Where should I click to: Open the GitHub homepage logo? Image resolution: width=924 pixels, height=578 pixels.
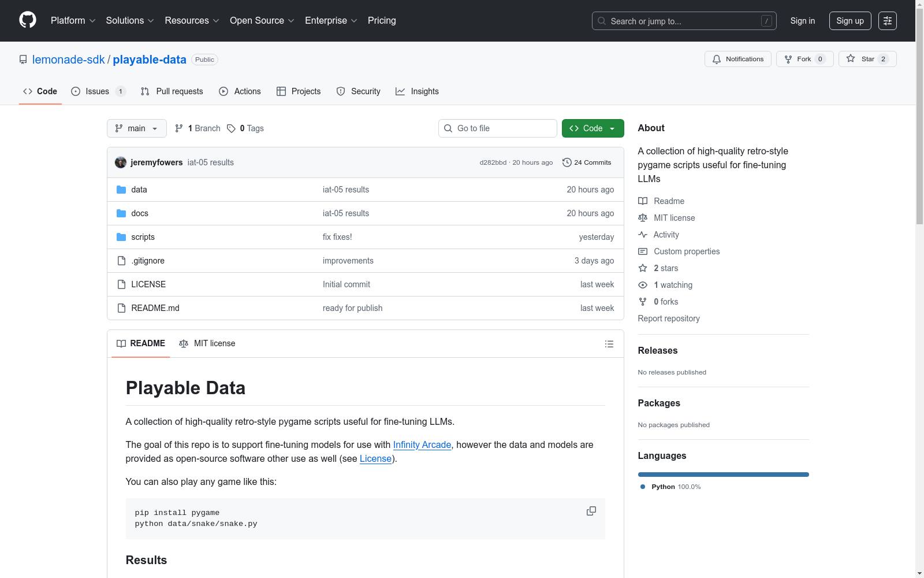(28, 20)
